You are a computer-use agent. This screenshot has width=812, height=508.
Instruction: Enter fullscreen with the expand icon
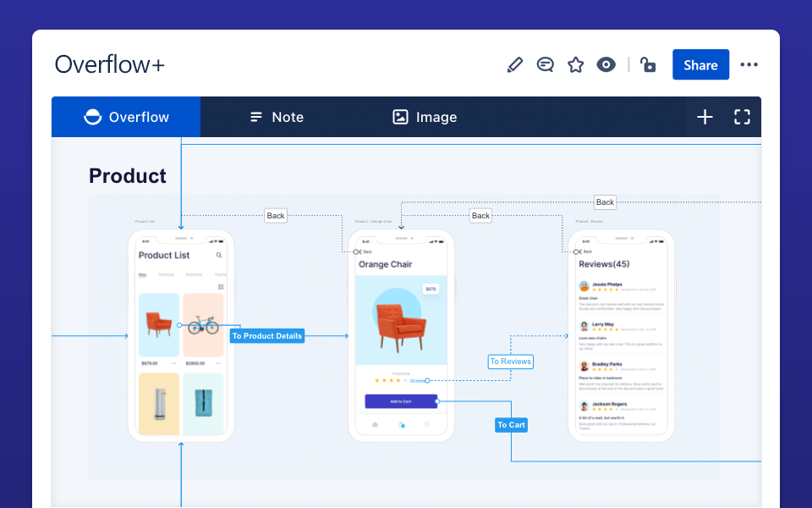point(742,117)
